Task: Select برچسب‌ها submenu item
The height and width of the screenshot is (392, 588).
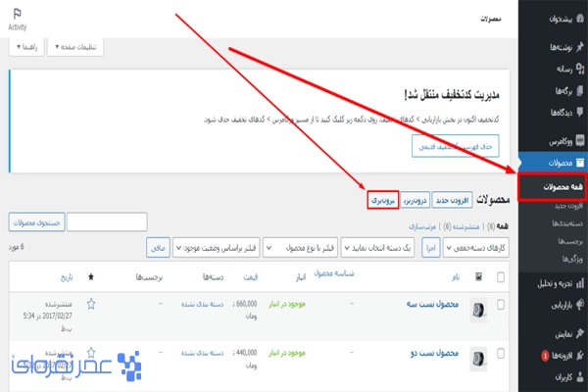Action: [570, 241]
